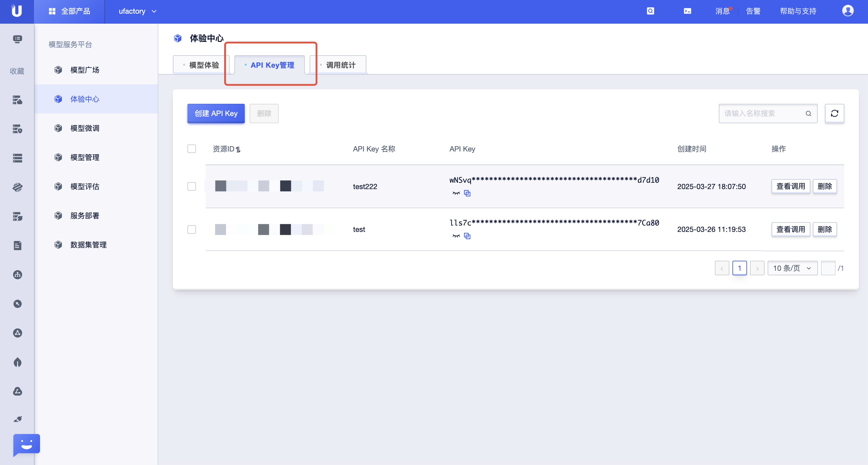Open the 10 条/页 page size dropdown
Viewport: 868px width, 465px height.
click(792, 268)
